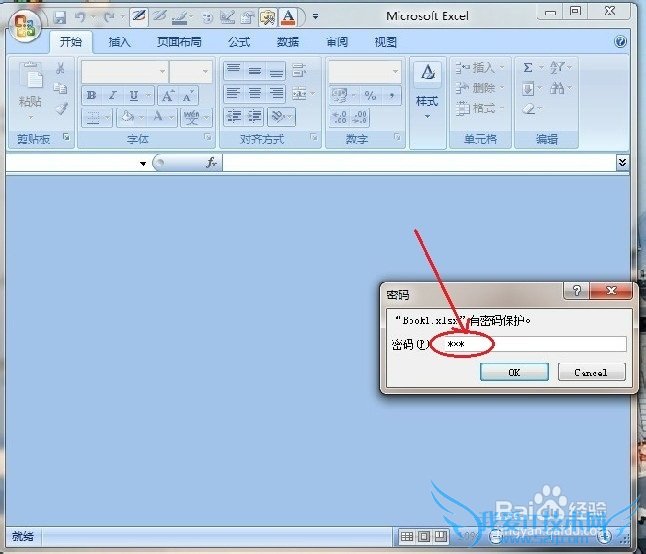Open the font size dropdown
The height and width of the screenshot is (554, 646).
click(x=205, y=72)
